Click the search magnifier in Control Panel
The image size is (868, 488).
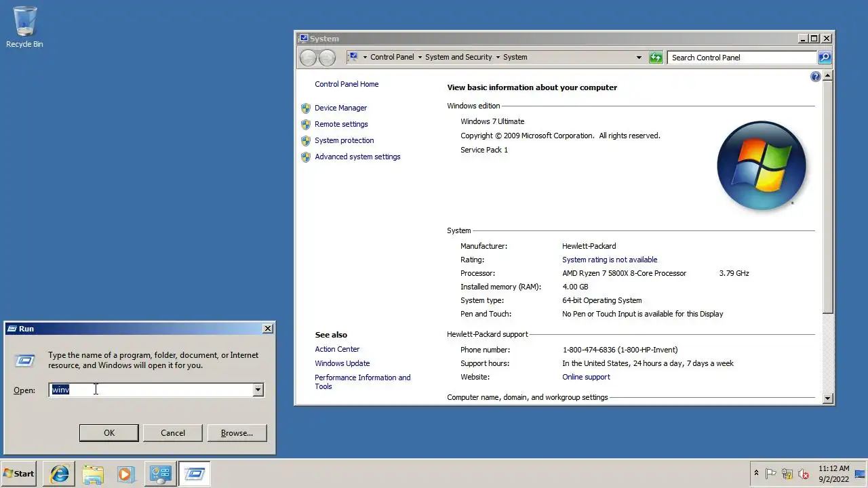click(x=825, y=58)
